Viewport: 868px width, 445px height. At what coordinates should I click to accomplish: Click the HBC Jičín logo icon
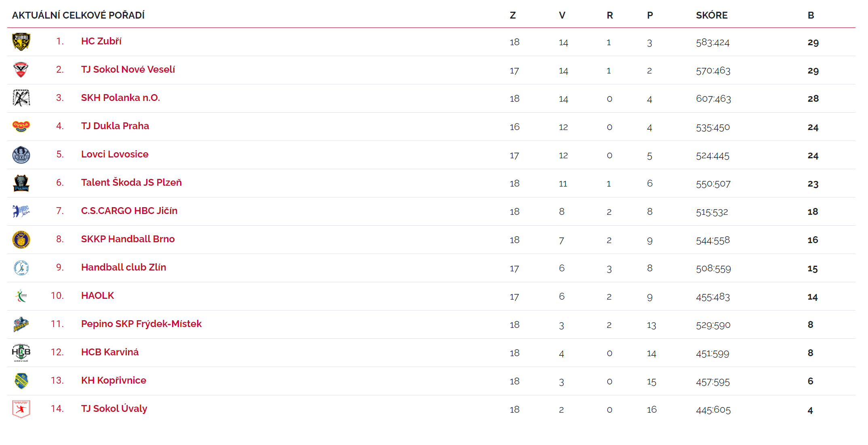click(x=21, y=211)
